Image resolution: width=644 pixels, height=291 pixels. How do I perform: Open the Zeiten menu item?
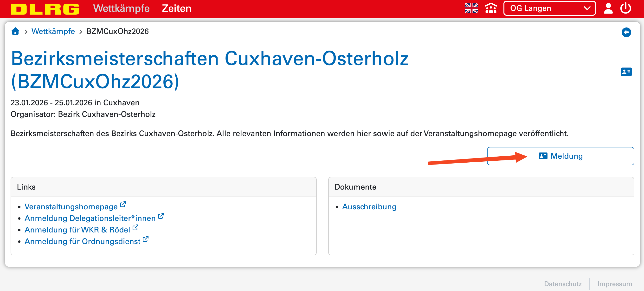[176, 8]
